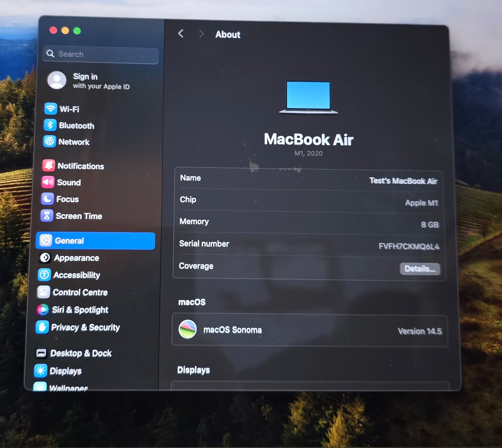
Task: Select Siri & Spotlight in sidebar
Action: [x=80, y=309]
